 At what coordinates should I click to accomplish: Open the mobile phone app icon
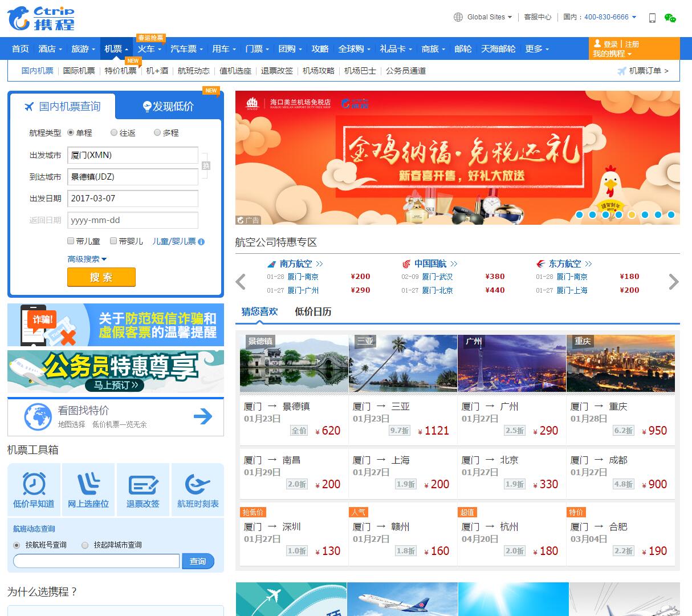click(x=652, y=18)
